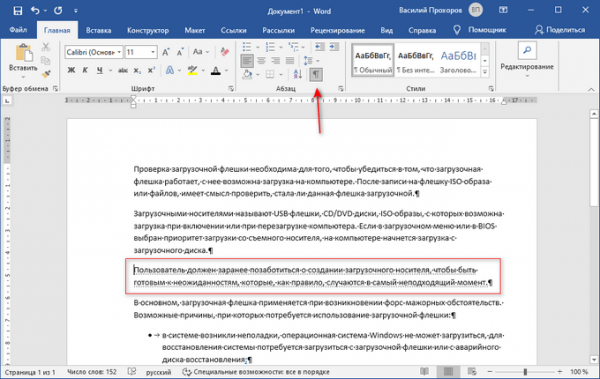The image size is (600, 379).
Task: Switch to Макет tab
Action: 195,30
